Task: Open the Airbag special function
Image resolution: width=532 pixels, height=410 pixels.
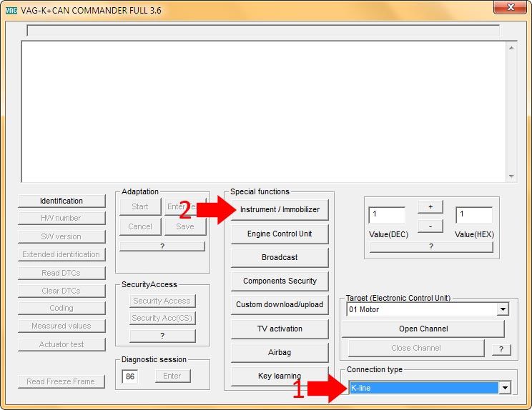Action: click(x=280, y=353)
